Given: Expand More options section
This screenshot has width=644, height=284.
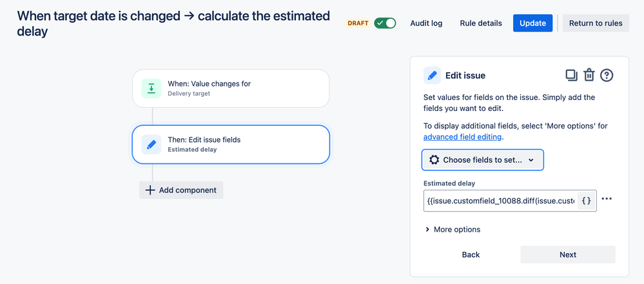Looking at the screenshot, I should (x=453, y=229).
